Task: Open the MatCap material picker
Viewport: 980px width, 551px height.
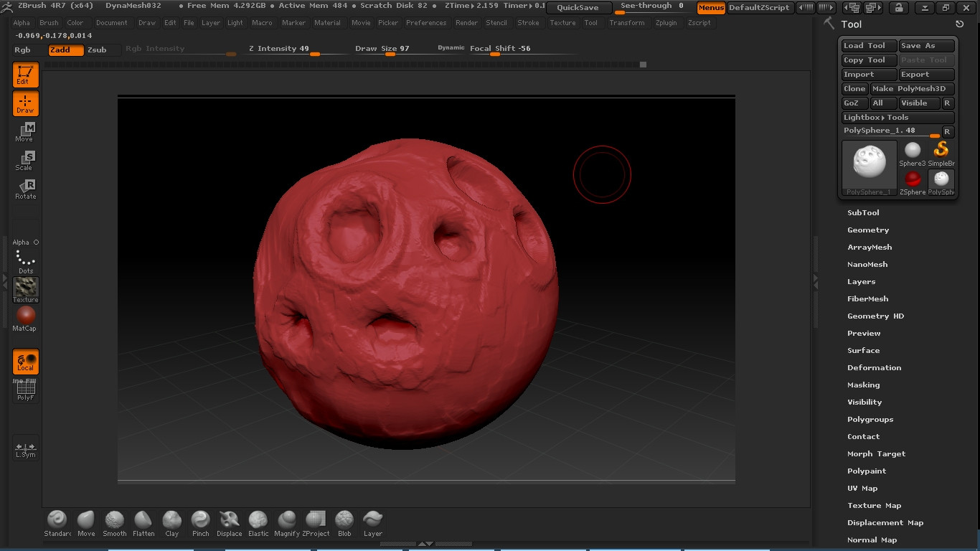Action: 26,319
